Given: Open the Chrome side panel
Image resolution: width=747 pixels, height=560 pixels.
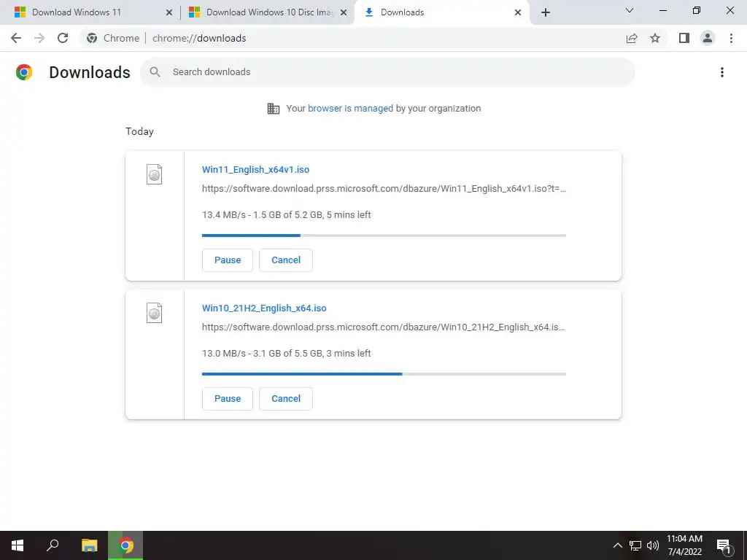Looking at the screenshot, I should tap(684, 38).
